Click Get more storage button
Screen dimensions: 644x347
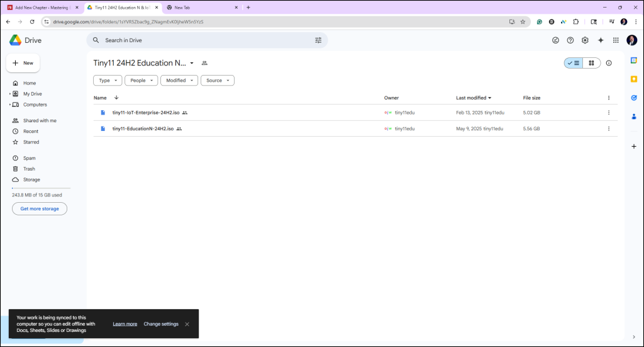pyautogui.click(x=40, y=208)
